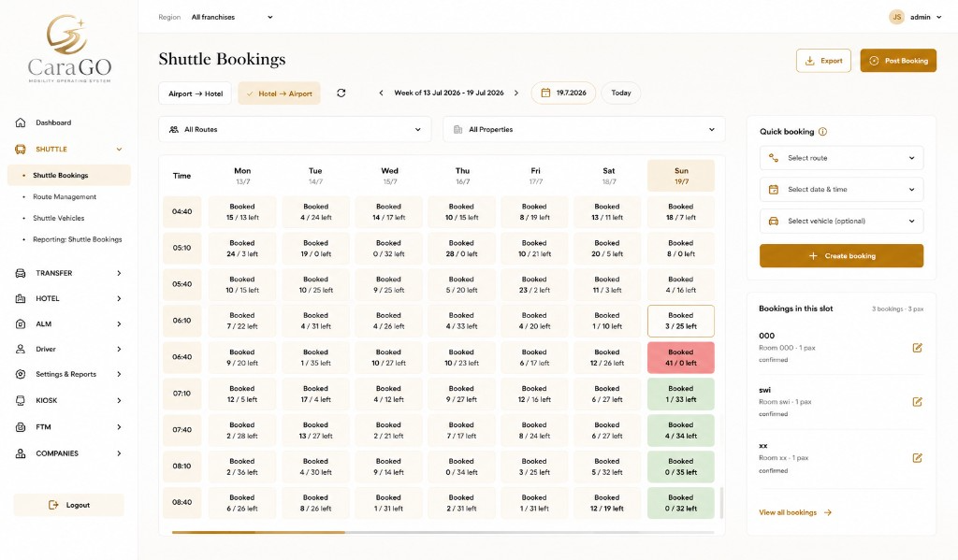Select Saturday 08:40 slot 12 / 19 left
This screenshot has height=560, width=958.
point(606,503)
